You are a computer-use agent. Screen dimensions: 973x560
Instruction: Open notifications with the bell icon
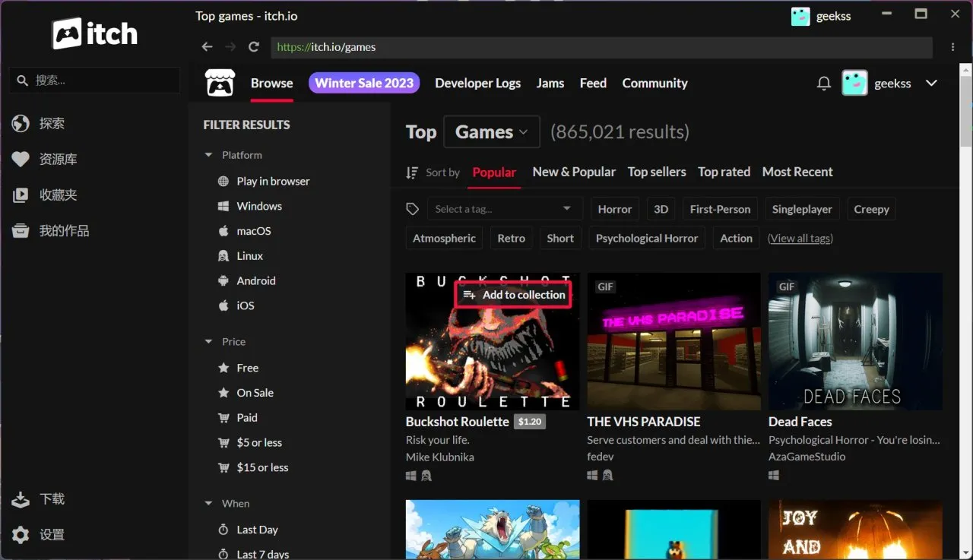(x=823, y=84)
